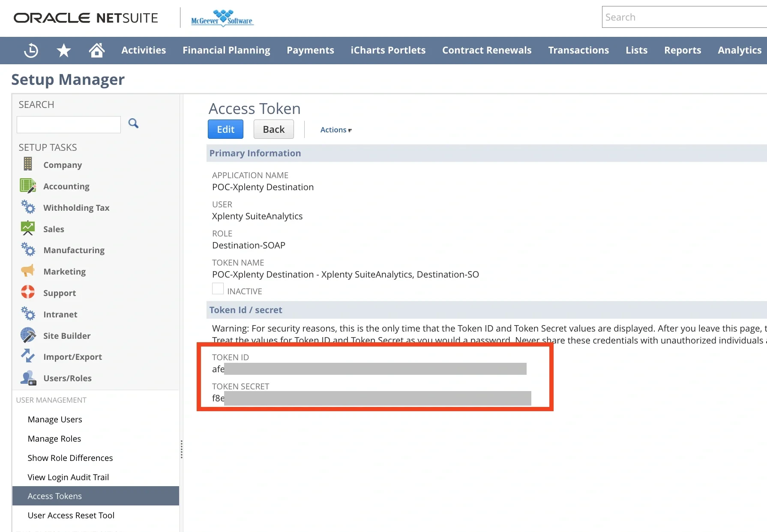Viewport: 767px width, 532px height.
Task: Open the Transactions menu
Action: (x=578, y=50)
